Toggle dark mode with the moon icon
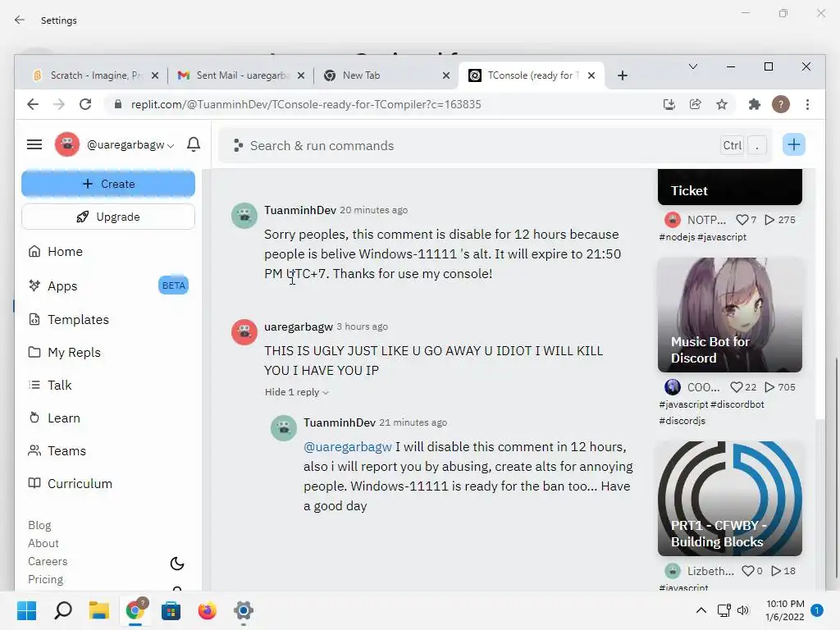Image resolution: width=840 pixels, height=630 pixels. click(177, 564)
